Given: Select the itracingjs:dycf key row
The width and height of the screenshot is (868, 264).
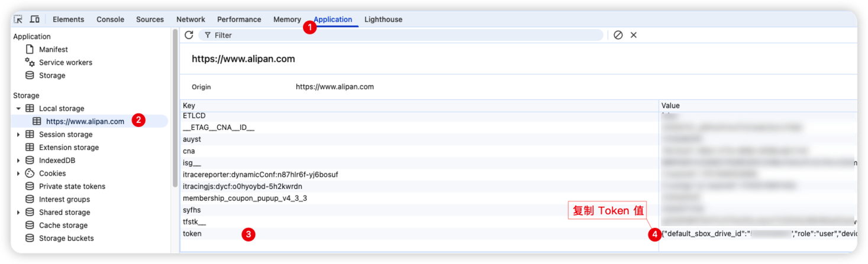Looking at the screenshot, I should [x=420, y=187].
